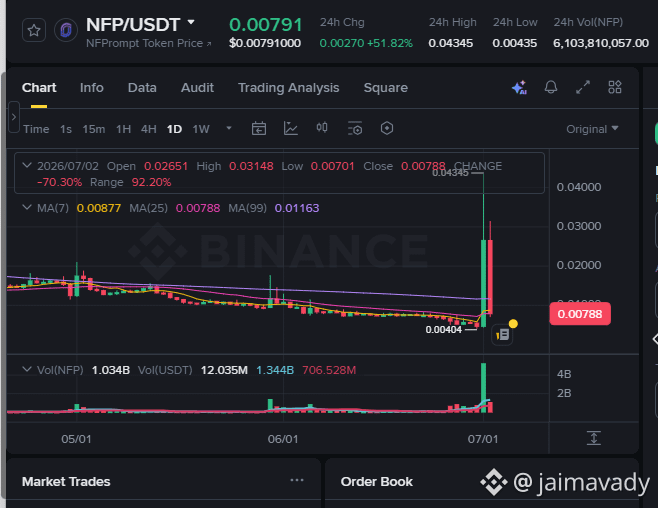Click the Order Book heading

[x=377, y=482]
